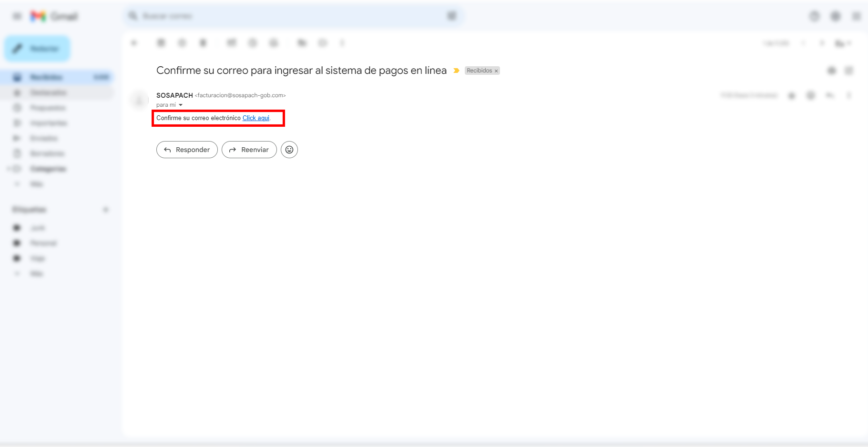Open the Recibidos inbox folder
Viewport: 868px width, 447px height.
coord(46,77)
